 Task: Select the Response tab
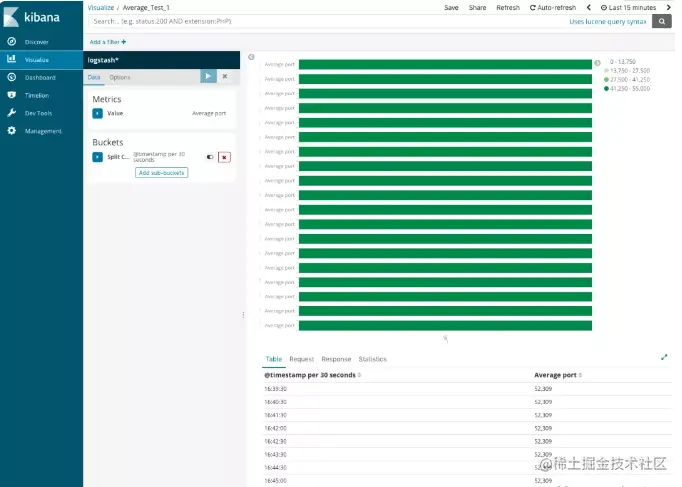pyautogui.click(x=336, y=359)
